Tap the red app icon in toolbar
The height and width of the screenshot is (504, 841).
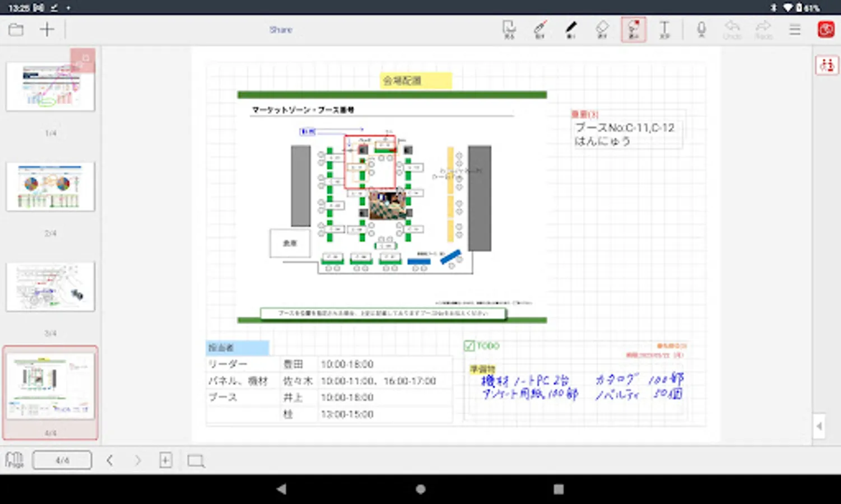click(826, 30)
